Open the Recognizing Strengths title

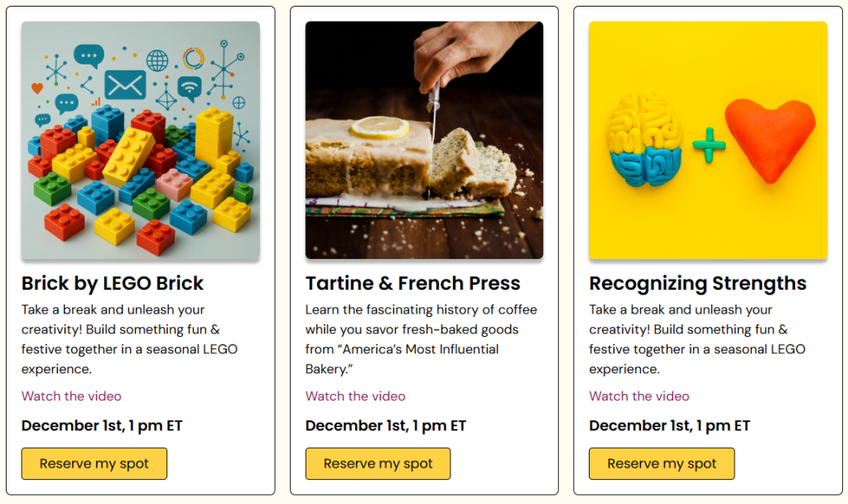[697, 283]
